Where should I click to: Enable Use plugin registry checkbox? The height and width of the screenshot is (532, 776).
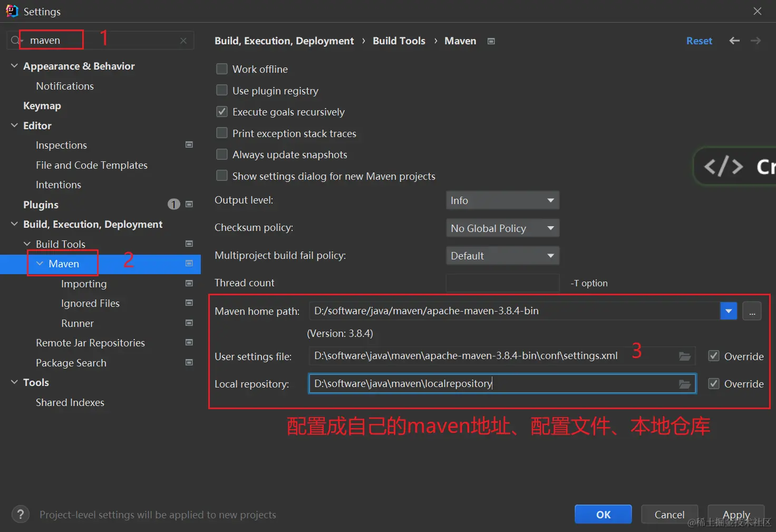(x=222, y=91)
